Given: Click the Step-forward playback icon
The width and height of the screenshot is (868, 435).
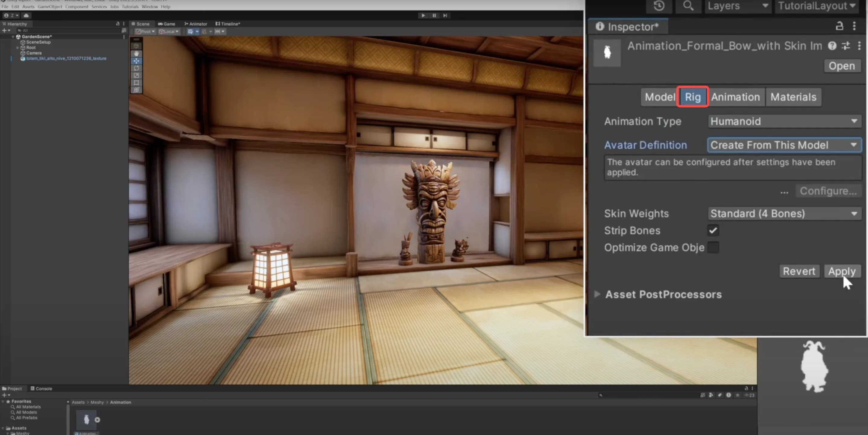Looking at the screenshot, I should click(x=445, y=15).
